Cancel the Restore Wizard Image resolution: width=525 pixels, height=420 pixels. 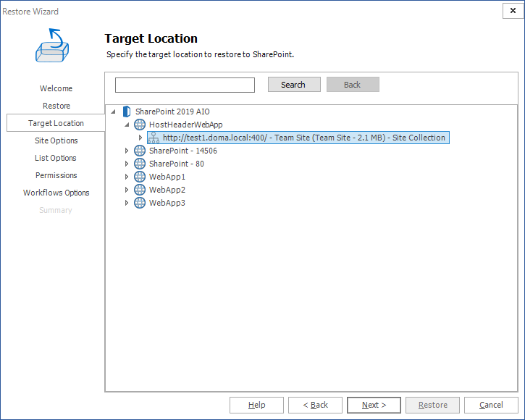coord(491,405)
